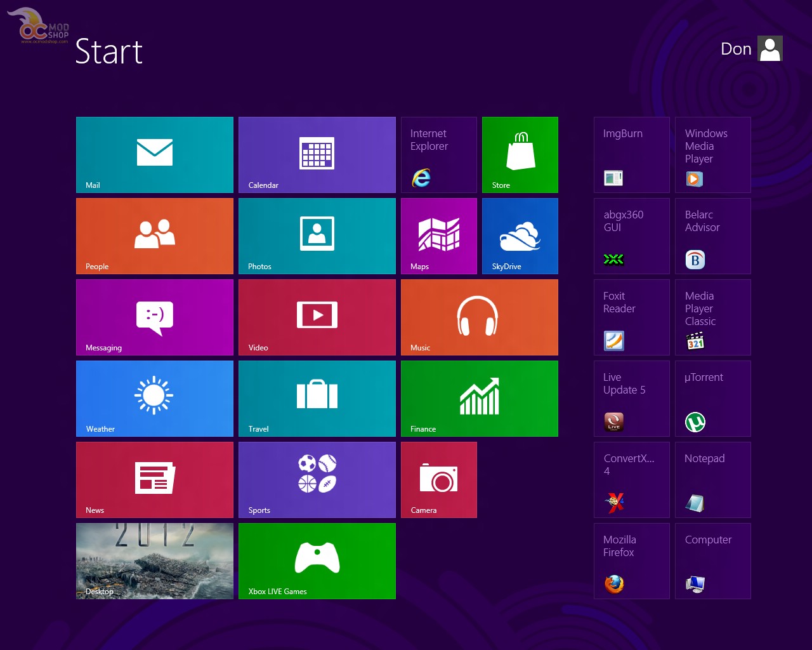Viewport: 812px width, 650px height.
Task: Open the Mail tile
Action: coord(155,155)
